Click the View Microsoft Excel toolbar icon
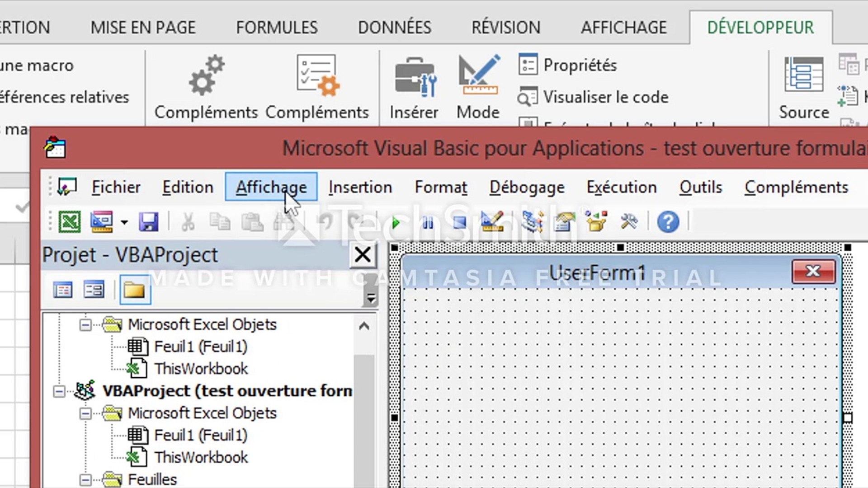This screenshot has height=488, width=868. coord(70,222)
